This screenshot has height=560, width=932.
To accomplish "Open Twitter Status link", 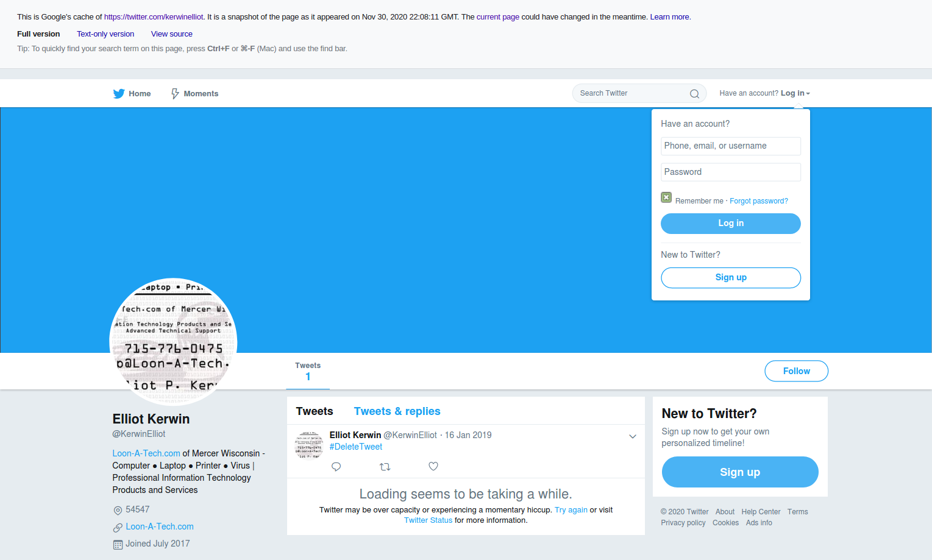I will click(429, 520).
